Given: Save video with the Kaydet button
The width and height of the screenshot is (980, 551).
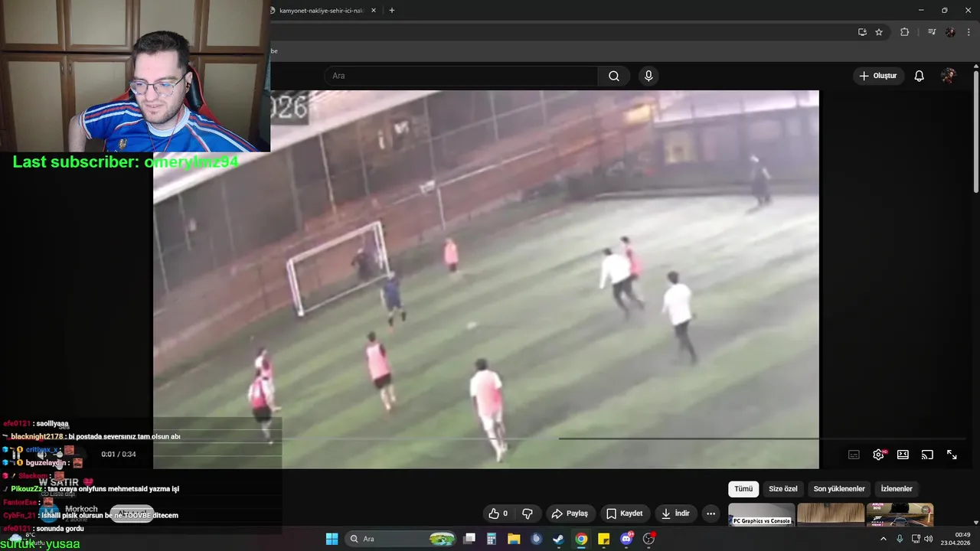Looking at the screenshot, I should coord(625,514).
